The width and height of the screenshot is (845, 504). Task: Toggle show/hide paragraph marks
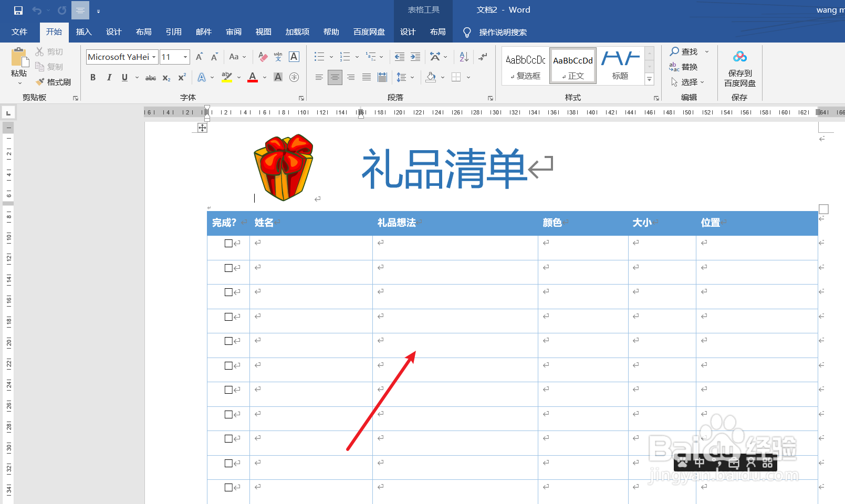coord(483,57)
